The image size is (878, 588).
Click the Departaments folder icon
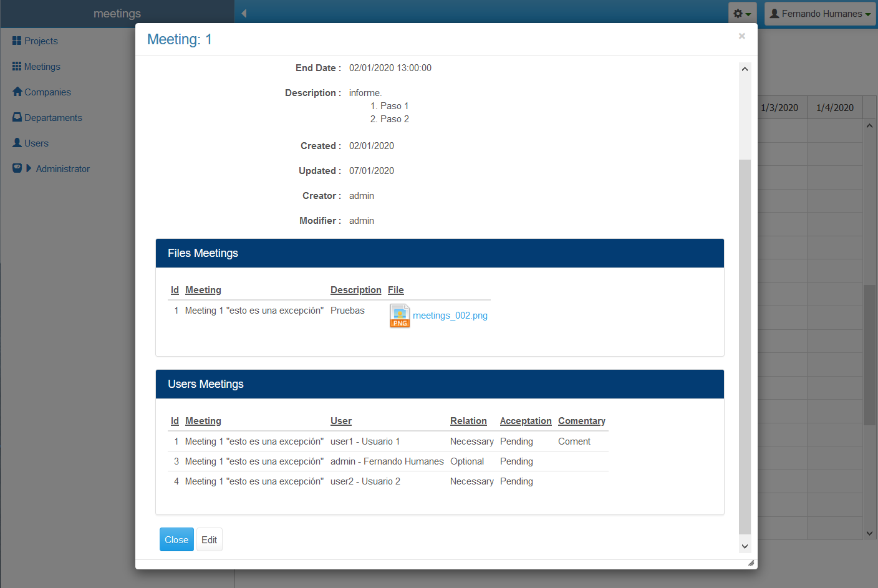coord(17,117)
